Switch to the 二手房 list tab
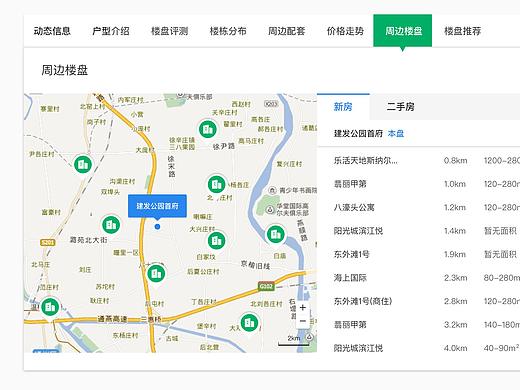 tap(400, 107)
